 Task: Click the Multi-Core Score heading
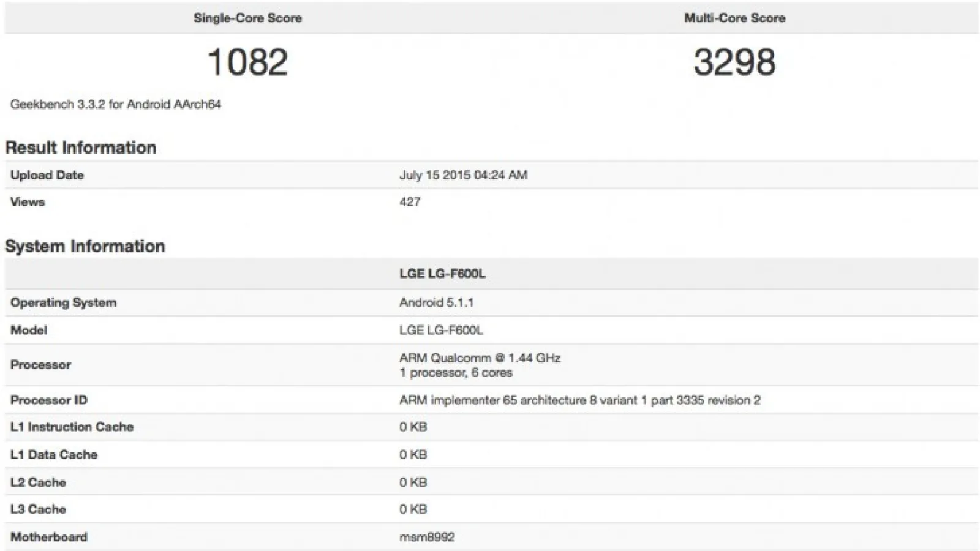[734, 18]
